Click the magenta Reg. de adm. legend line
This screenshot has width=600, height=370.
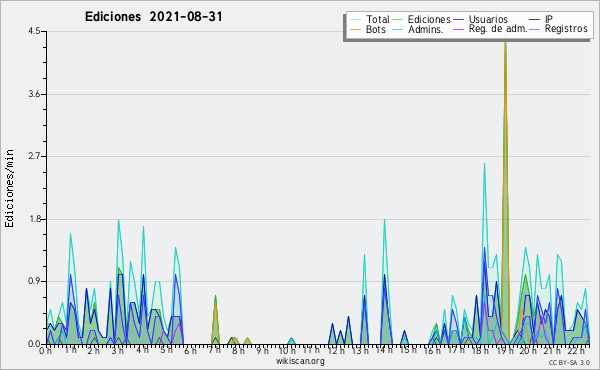click(458, 29)
